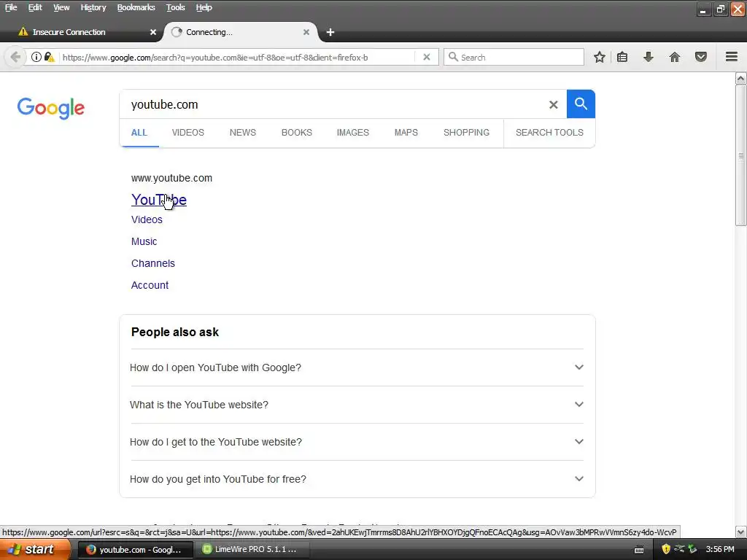Click the Google logo
The width and height of the screenshot is (747, 560).
pos(51,108)
